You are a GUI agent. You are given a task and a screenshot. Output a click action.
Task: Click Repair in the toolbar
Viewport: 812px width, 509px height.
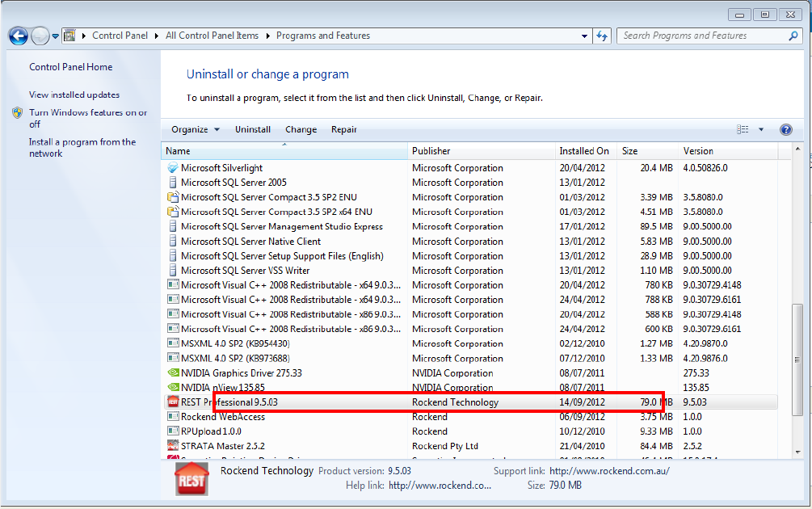(344, 129)
